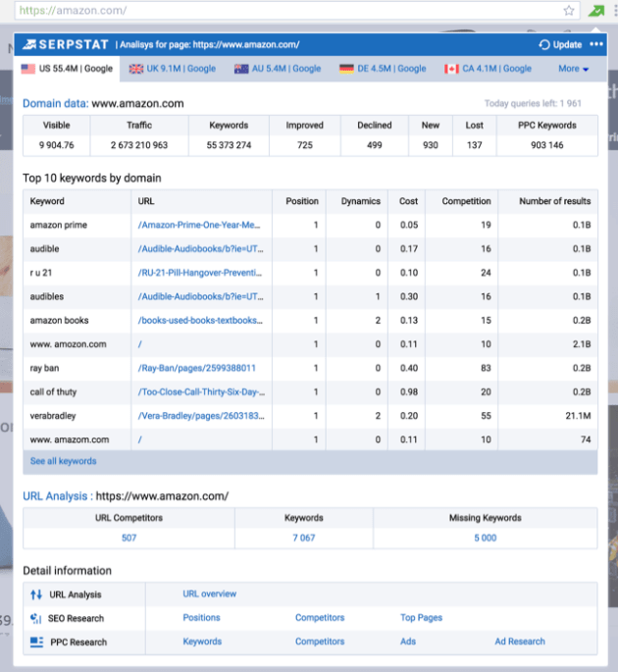The width and height of the screenshot is (618, 672).
Task: Click the Traffic value 2 673 210 963
Action: click(x=139, y=145)
